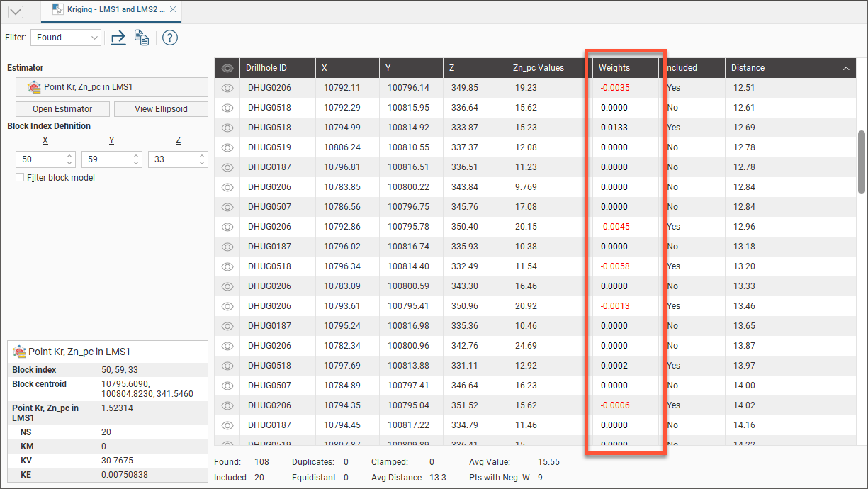Viewport: 868px width, 489px height.
Task: Increment the X block index spinner
Action: point(69,155)
